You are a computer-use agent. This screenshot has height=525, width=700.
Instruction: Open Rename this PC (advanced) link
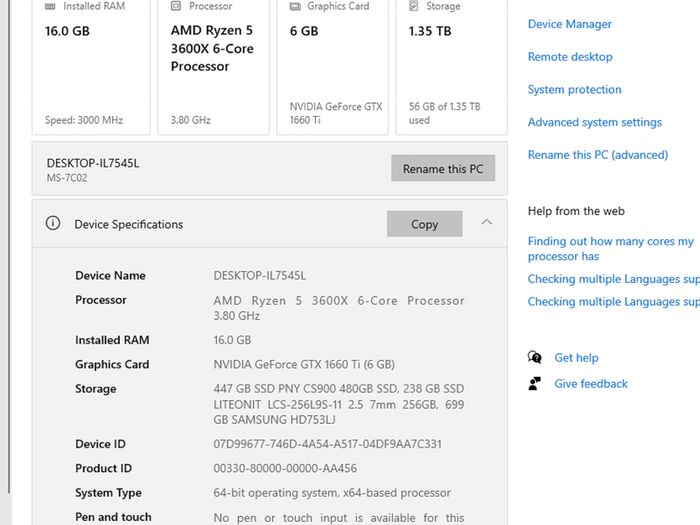[x=598, y=154]
